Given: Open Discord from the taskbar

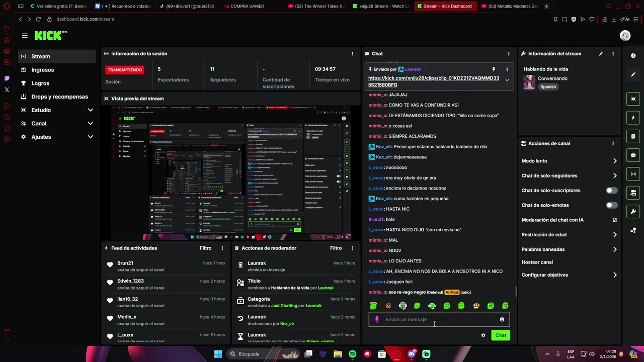Looking at the screenshot, I should click(412, 354).
